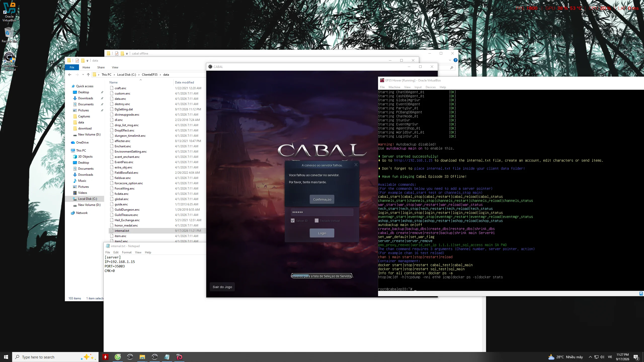This screenshot has height=362, width=644.
Task: Click the Login button in Cabal
Action: tap(322, 233)
